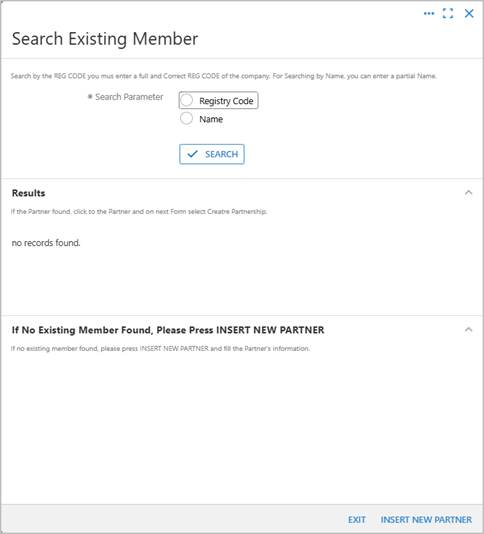Click the 'no records found.' message
The width and height of the screenshot is (484, 534).
pyautogui.click(x=46, y=243)
